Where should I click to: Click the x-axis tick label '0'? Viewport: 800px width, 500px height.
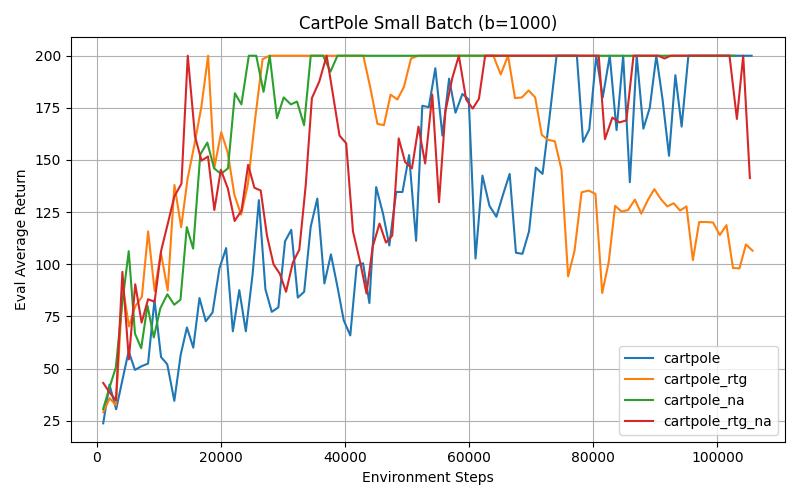point(97,457)
